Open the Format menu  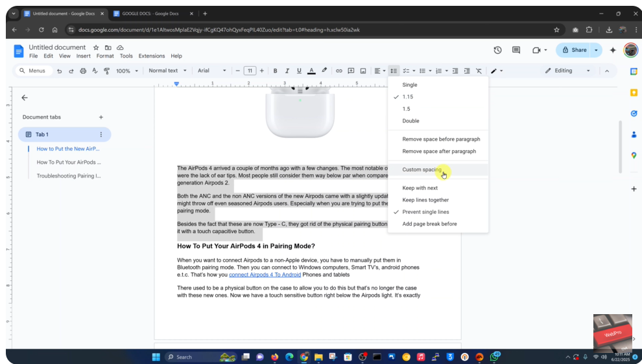click(x=105, y=56)
